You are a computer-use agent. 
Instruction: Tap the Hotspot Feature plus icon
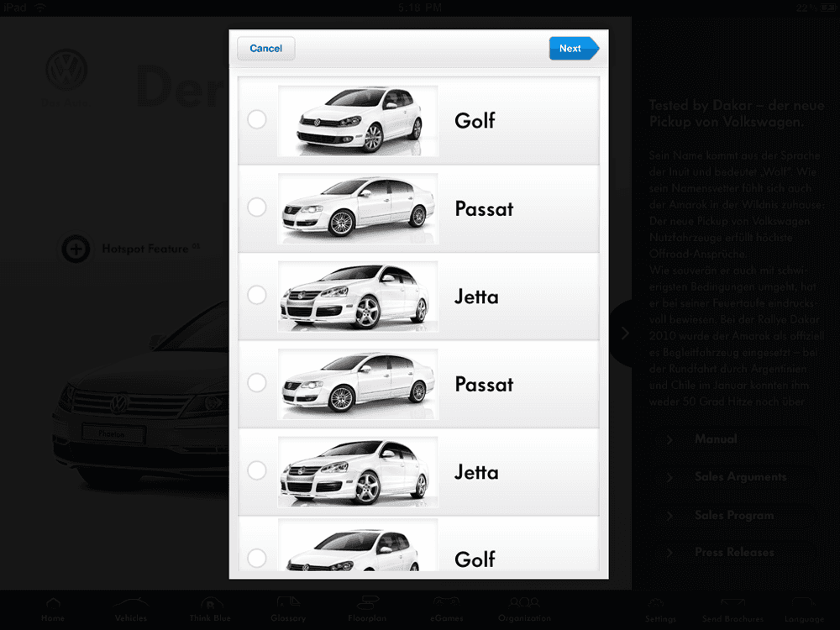(76, 249)
